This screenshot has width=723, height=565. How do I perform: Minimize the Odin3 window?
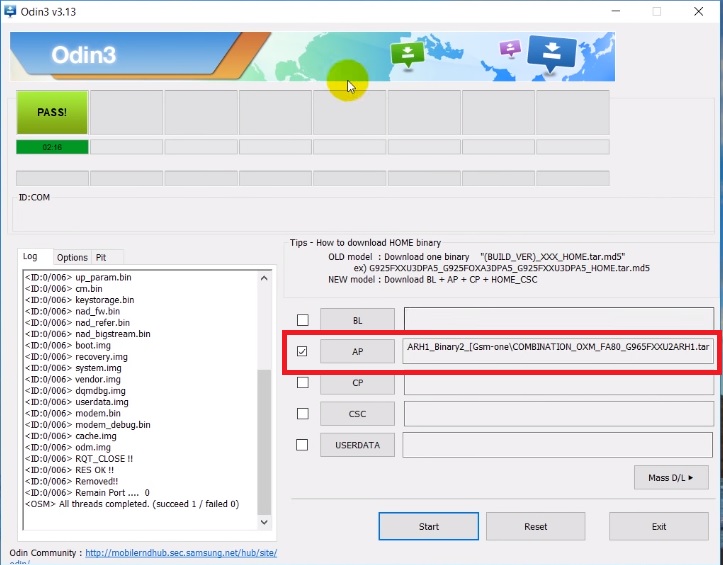pos(616,11)
